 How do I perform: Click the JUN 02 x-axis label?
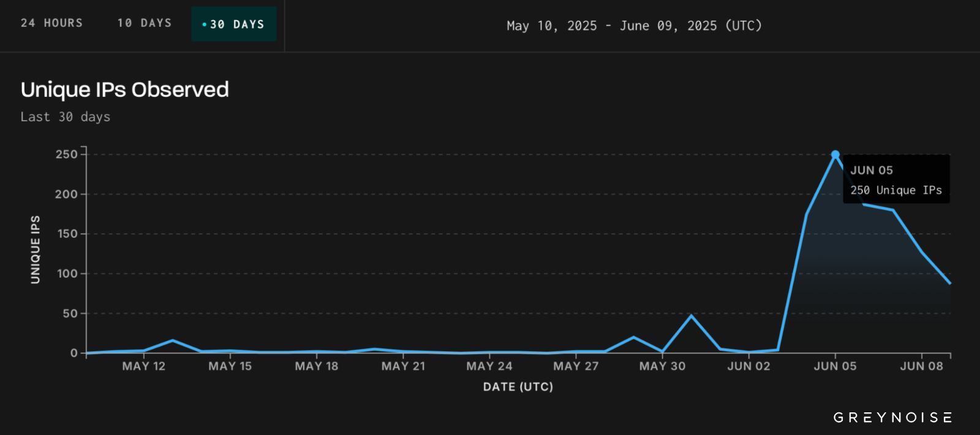[748, 366]
